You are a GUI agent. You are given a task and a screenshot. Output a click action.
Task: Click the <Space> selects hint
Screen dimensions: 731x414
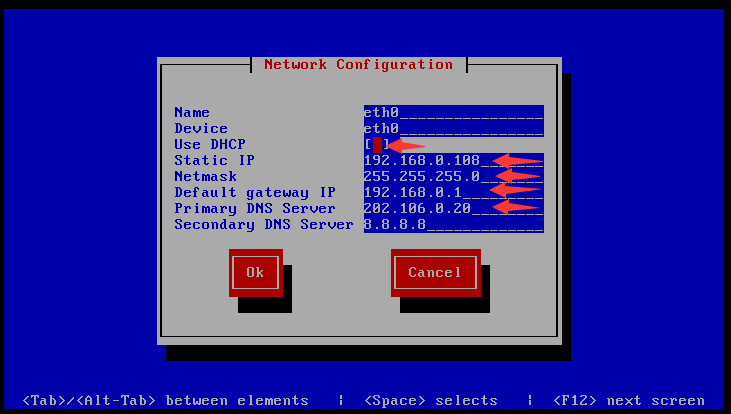pyautogui.click(x=431, y=401)
